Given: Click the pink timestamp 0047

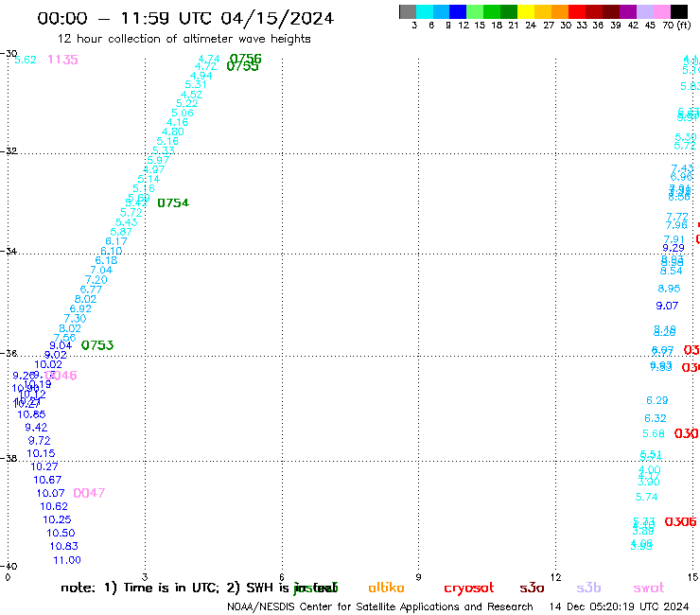Looking at the screenshot, I should [89, 493].
